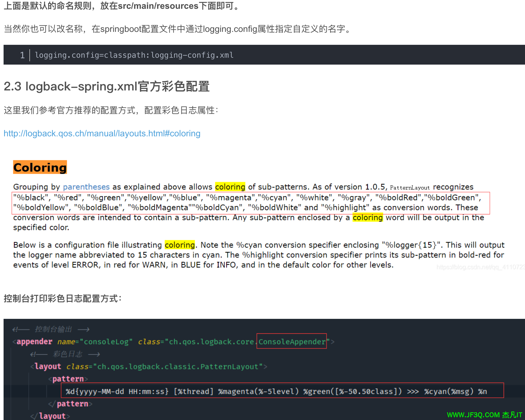
Task: Click the closing /pattern tag
Action: (72, 404)
